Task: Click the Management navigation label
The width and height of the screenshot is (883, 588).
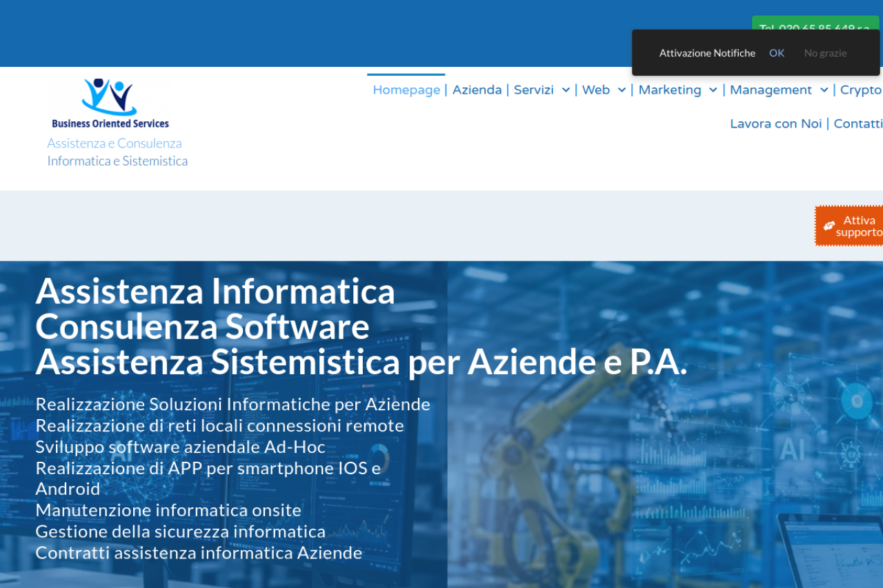Action: pyautogui.click(x=771, y=90)
